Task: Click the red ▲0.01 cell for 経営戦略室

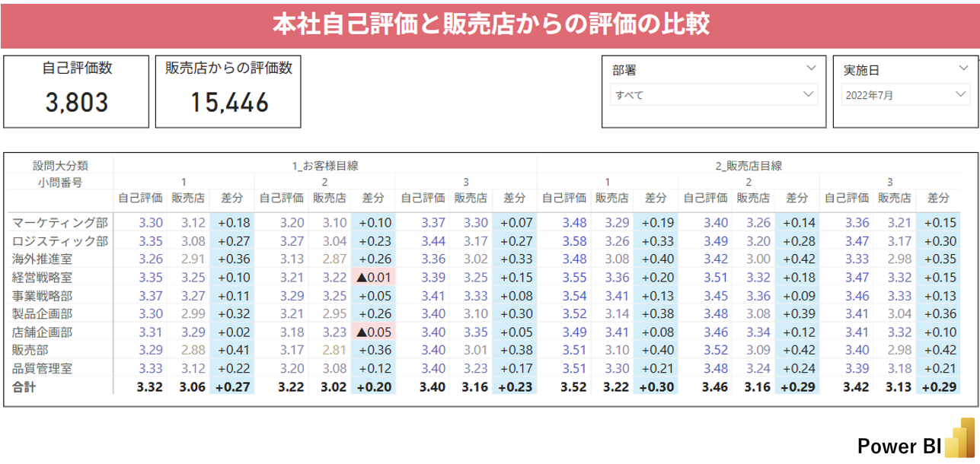Action: click(372, 278)
